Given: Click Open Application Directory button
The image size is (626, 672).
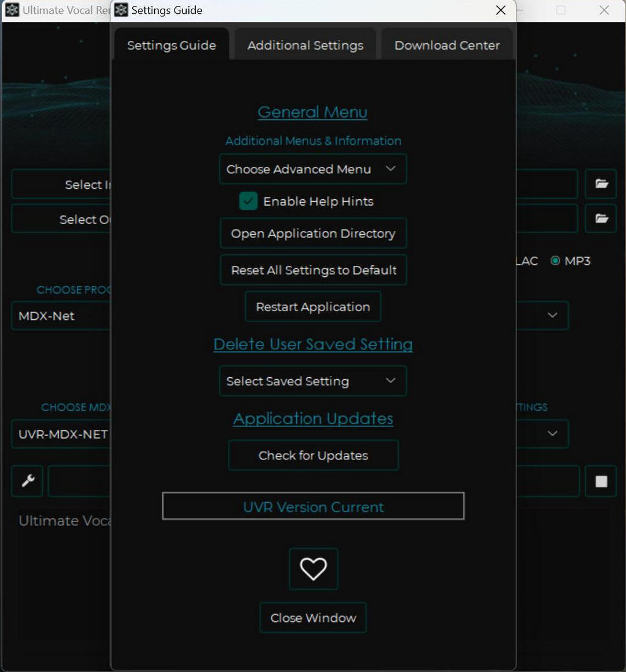Looking at the screenshot, I should click(x=313, y=233).
